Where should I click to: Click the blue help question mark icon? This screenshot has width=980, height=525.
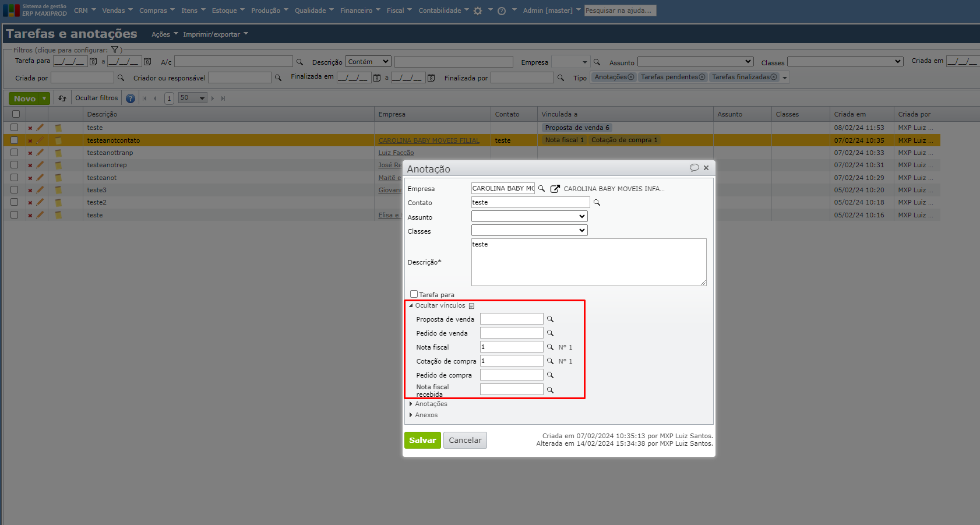131,98
